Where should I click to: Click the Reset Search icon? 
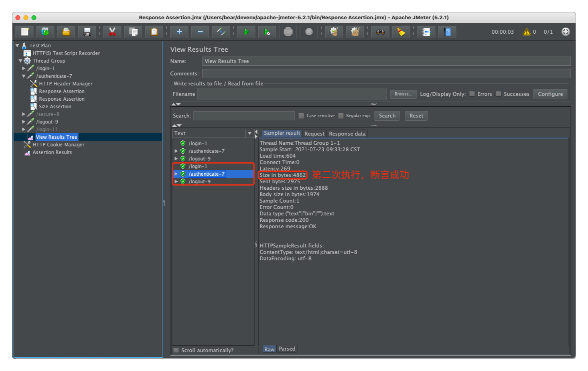point(401,32)
